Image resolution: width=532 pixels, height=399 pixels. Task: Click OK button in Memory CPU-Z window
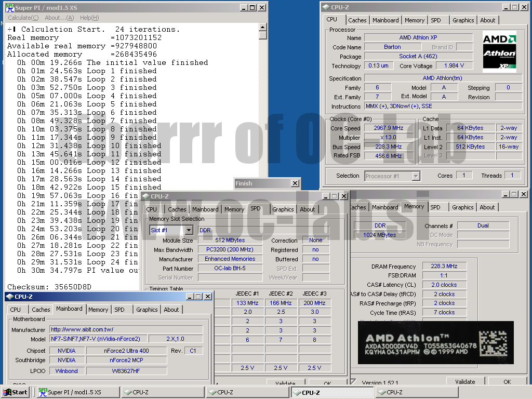[x=507, y=382]
